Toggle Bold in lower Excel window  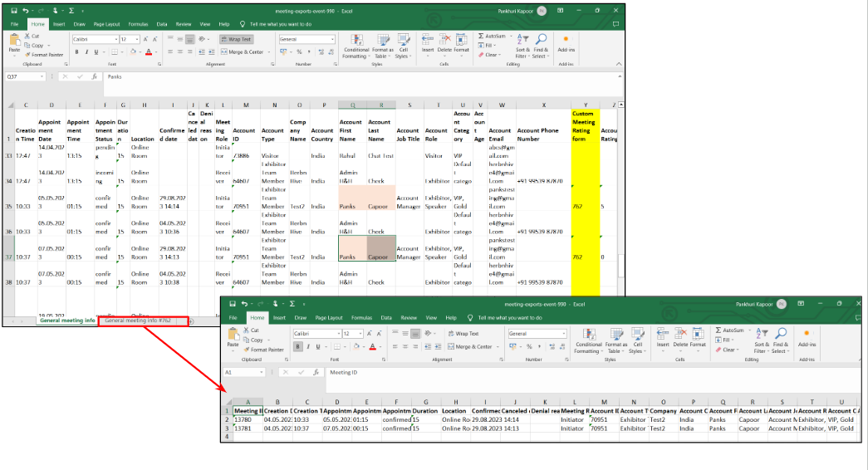[x=298, y=346]
